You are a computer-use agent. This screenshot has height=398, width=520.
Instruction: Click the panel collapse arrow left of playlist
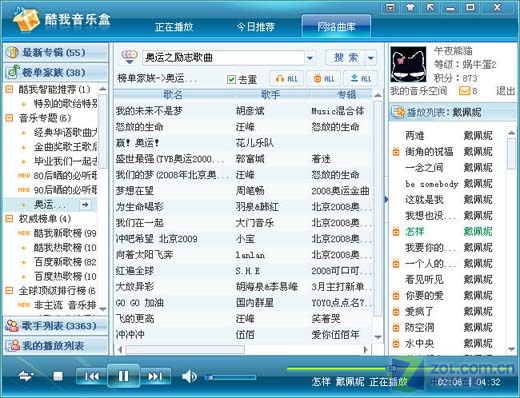[x=386, y=199]
